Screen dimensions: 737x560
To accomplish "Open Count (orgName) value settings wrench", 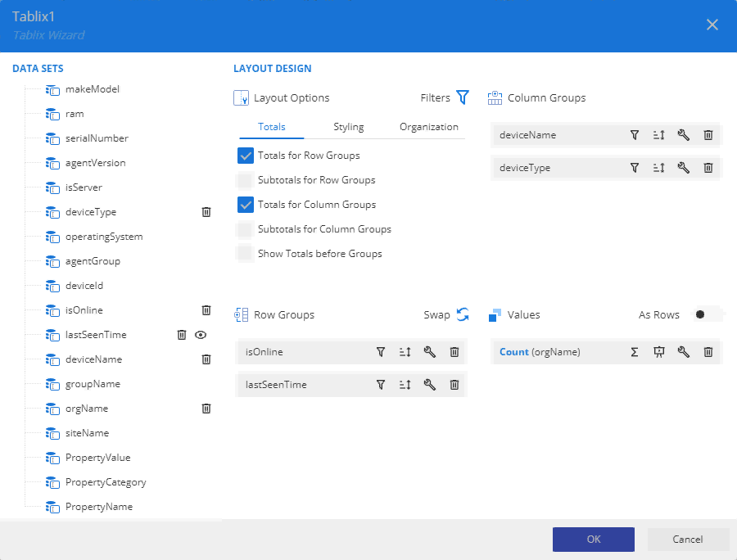I will click(x=684, y=352).
